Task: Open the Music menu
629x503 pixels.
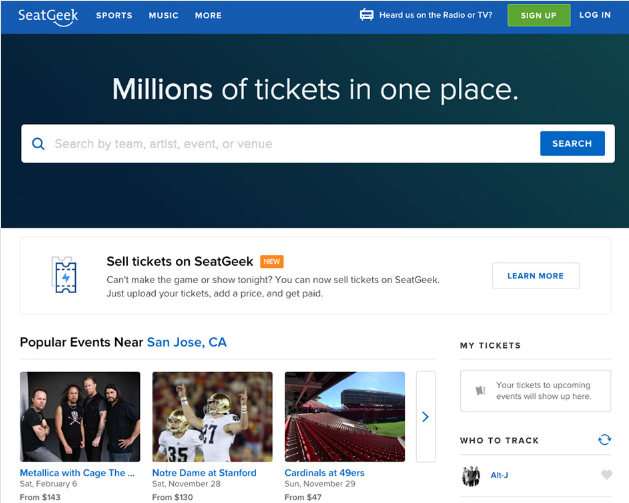Action: (x=163, y=16)
